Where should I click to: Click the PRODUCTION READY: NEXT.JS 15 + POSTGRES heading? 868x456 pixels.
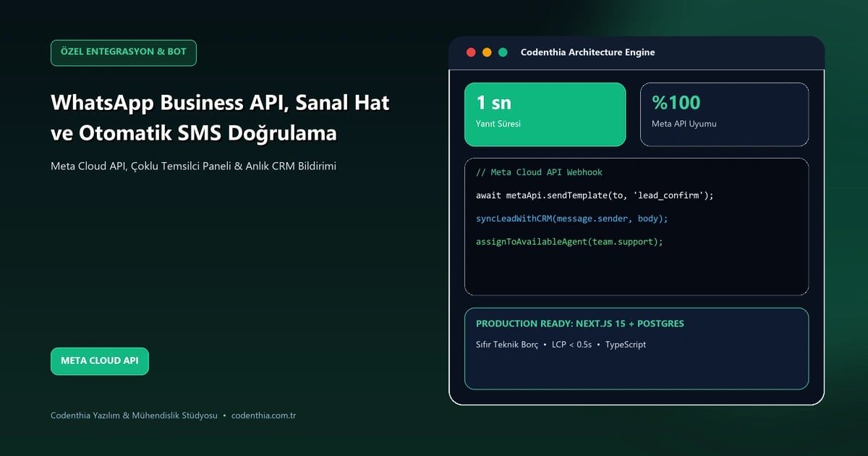[579, 324]
